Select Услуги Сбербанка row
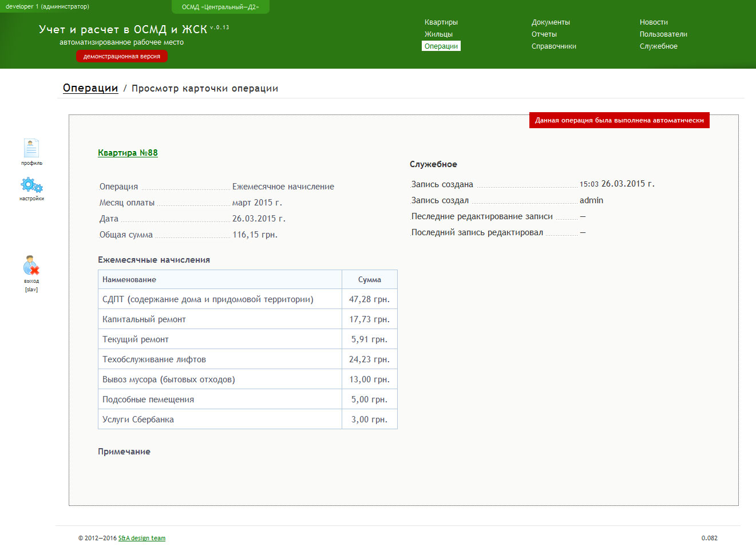 click(248, 420)
